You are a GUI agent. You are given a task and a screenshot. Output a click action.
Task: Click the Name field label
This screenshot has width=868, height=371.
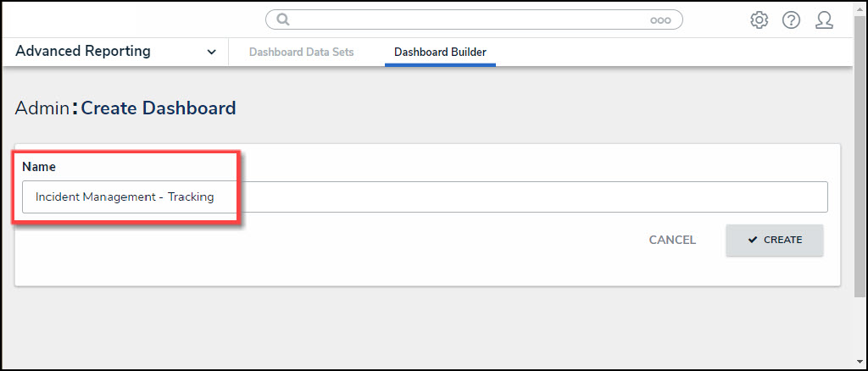(39, 167)
